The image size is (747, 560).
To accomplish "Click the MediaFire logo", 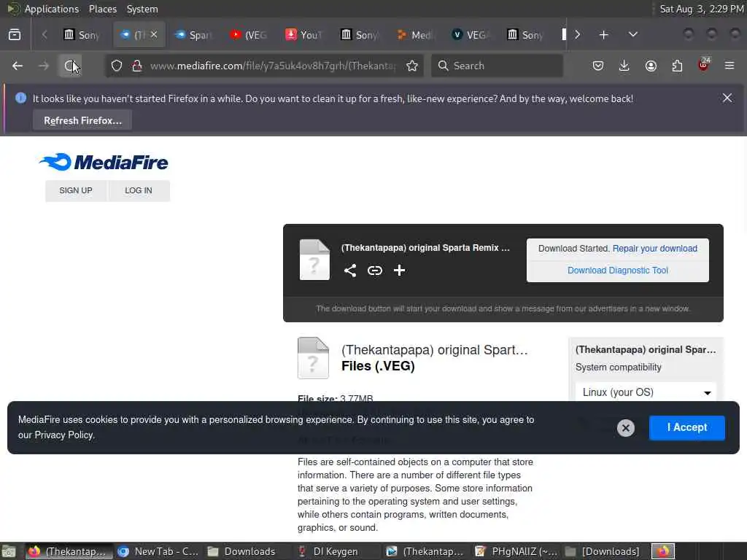I will click(x=104, y=162).
